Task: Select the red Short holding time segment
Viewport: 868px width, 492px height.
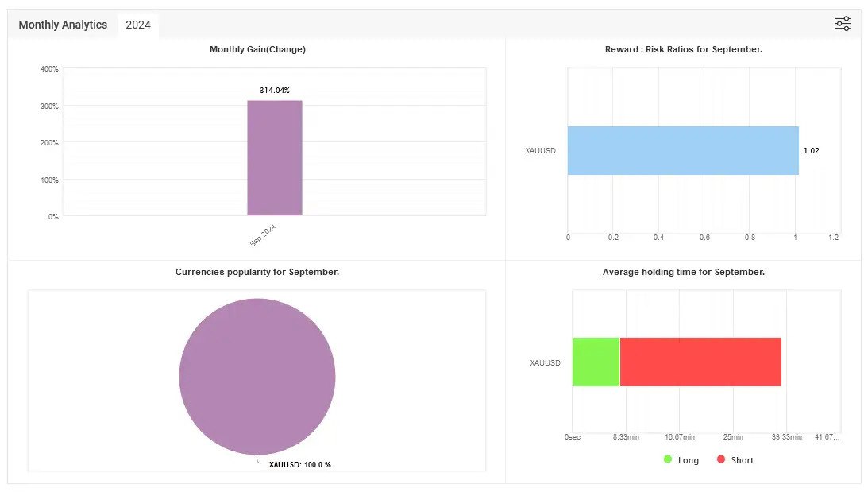Action: click(700, 362)
